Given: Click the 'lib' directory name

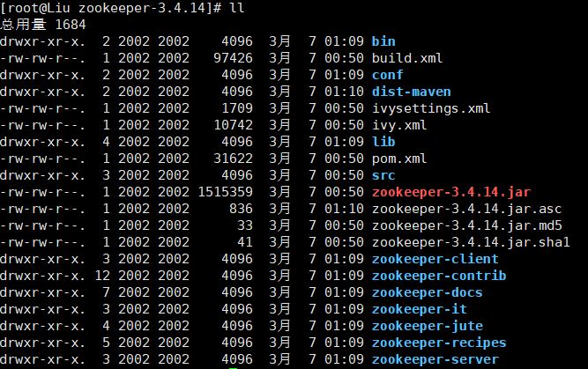Looking at the screenshot, I should 383,142.
